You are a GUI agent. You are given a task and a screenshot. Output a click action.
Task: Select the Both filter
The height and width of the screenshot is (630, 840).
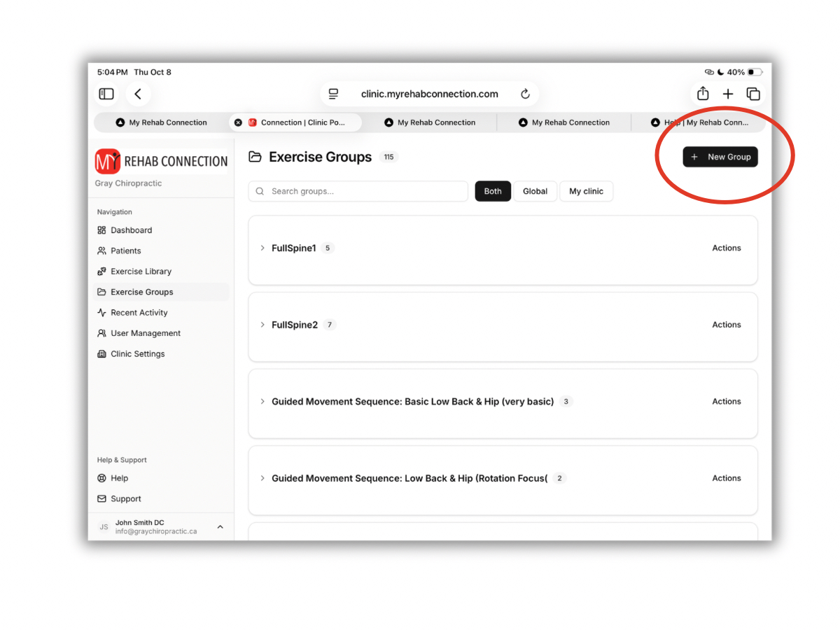(x=493, y=191)
